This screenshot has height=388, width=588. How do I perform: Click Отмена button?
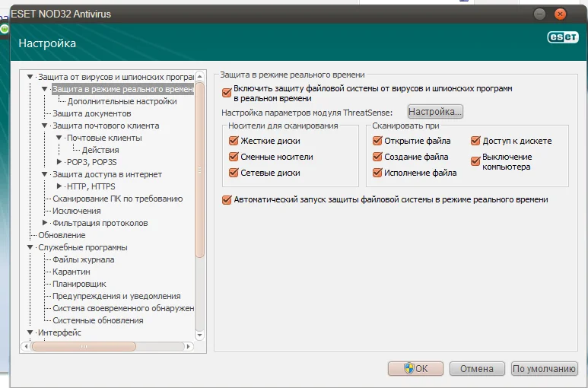pyautogui.click(x=477, y=368)
